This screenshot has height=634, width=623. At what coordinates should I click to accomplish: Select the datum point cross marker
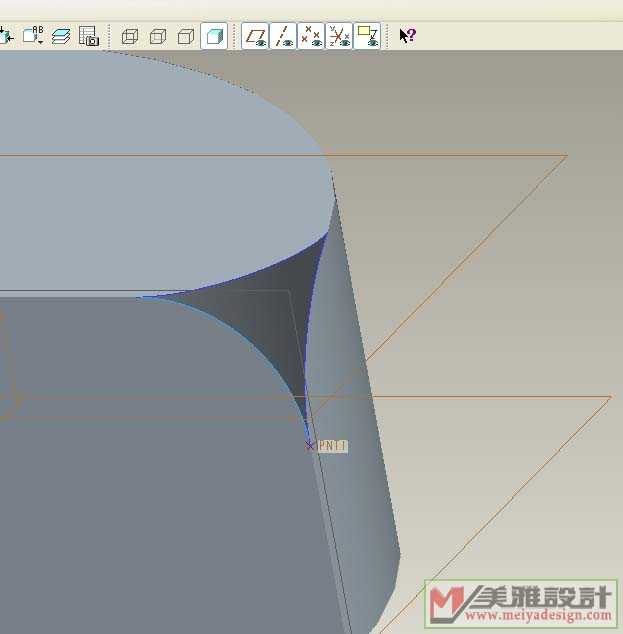point(310,445)
